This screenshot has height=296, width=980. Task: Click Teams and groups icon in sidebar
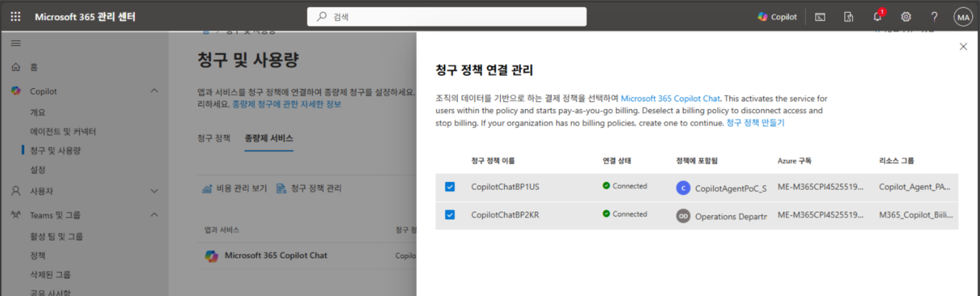(x=16, y=214)
